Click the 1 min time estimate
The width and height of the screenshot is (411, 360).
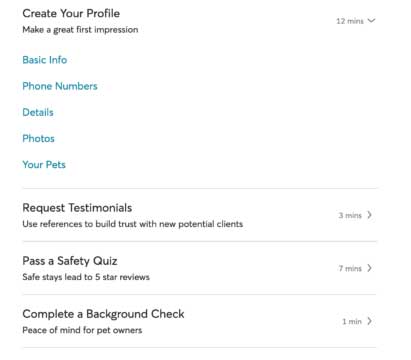[x=352, y=321]
